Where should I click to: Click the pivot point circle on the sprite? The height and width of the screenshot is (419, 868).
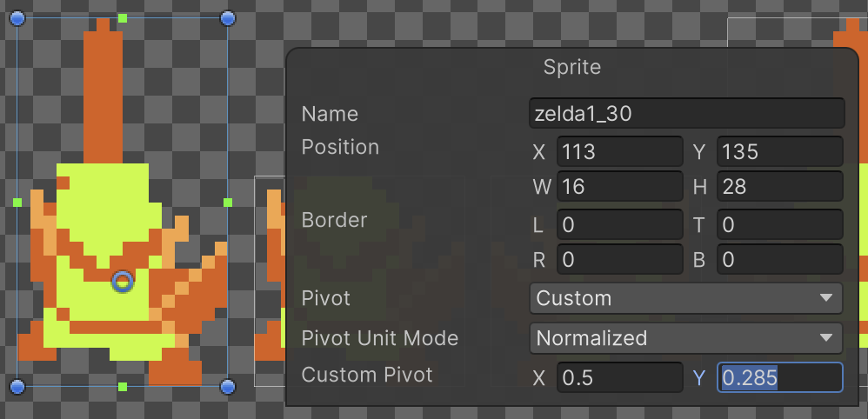[123, 281]
